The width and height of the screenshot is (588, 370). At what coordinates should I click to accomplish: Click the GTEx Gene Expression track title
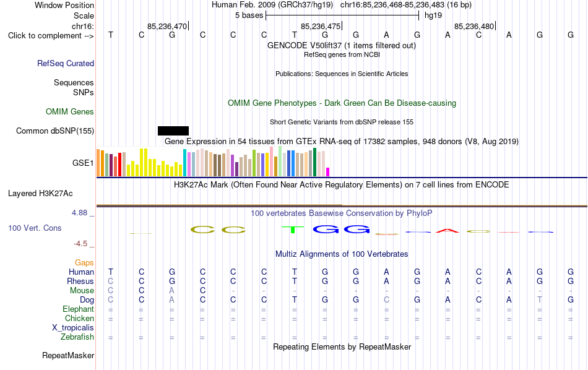(x=342, y=141)
